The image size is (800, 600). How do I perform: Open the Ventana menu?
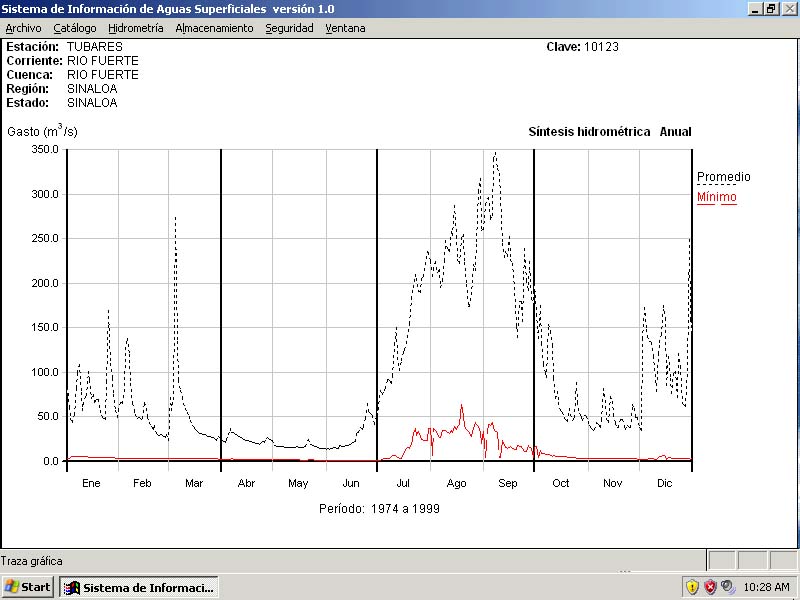[x=345, y=28]
